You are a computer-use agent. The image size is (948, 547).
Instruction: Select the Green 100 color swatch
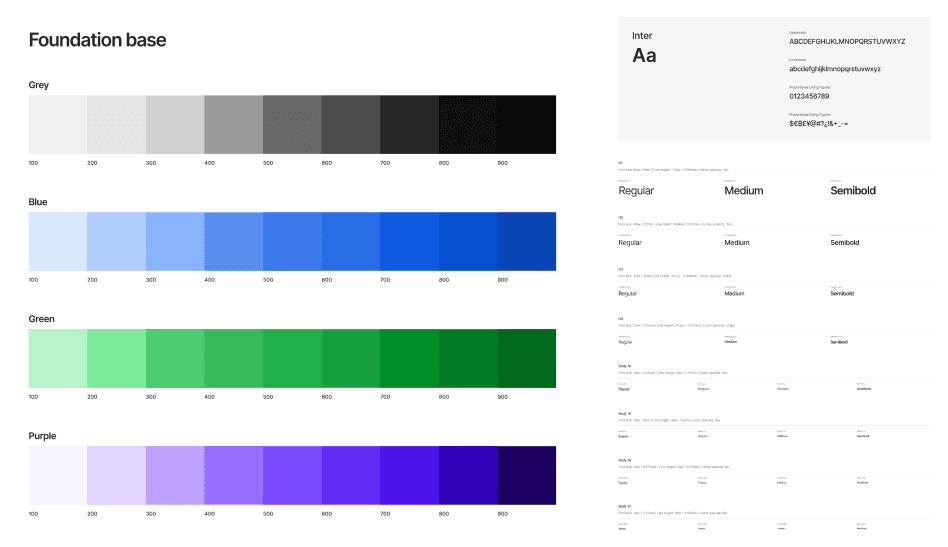click(58, 358)
